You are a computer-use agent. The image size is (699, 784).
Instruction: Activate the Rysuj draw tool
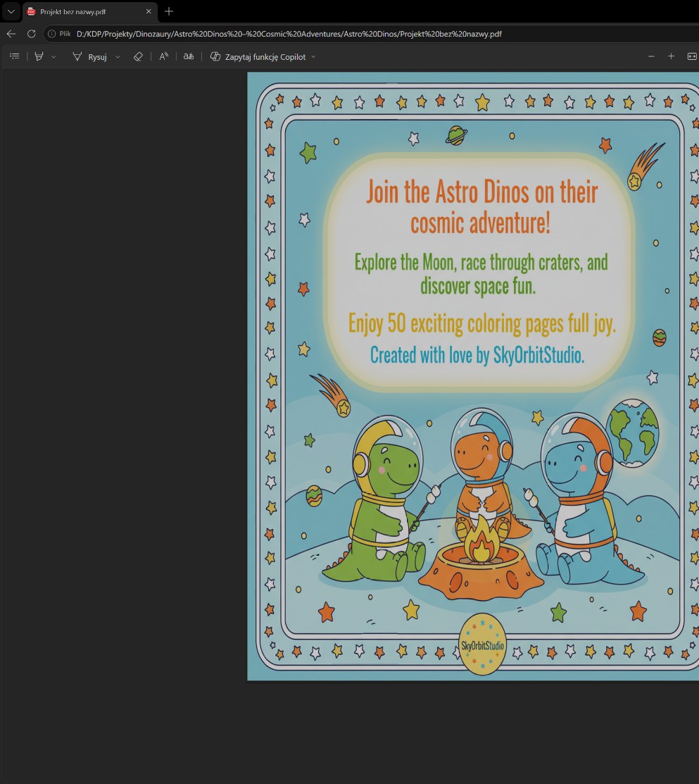click(90, 57)
